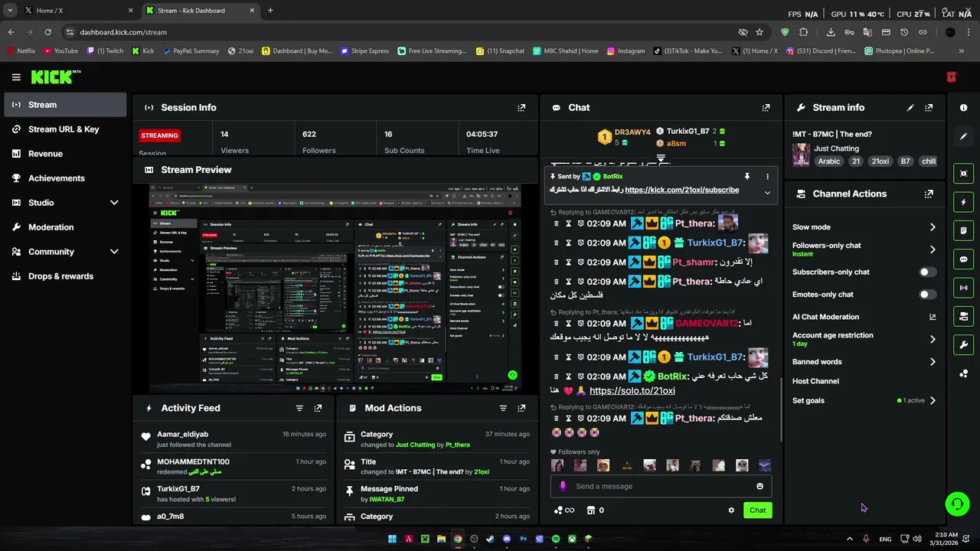Click the green Chat send button
Screen dimensions: 980x551
tap(757, 510)
